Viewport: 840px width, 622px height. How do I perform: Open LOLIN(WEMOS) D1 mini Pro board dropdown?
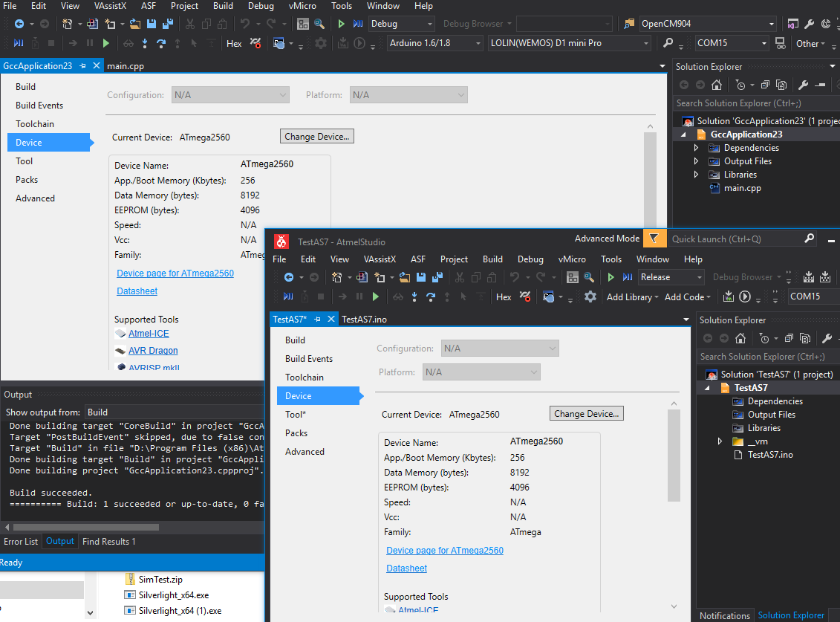(570, 43)
